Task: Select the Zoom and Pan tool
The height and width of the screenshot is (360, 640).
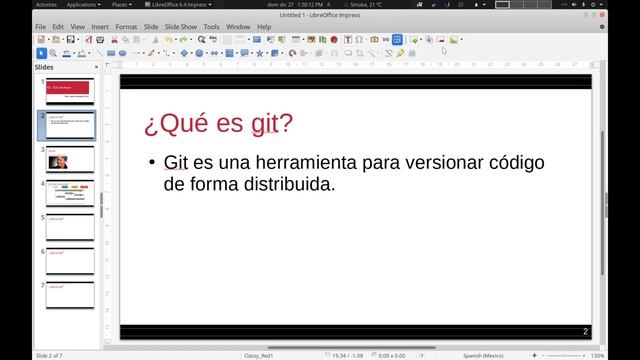Action: [53, 53]
